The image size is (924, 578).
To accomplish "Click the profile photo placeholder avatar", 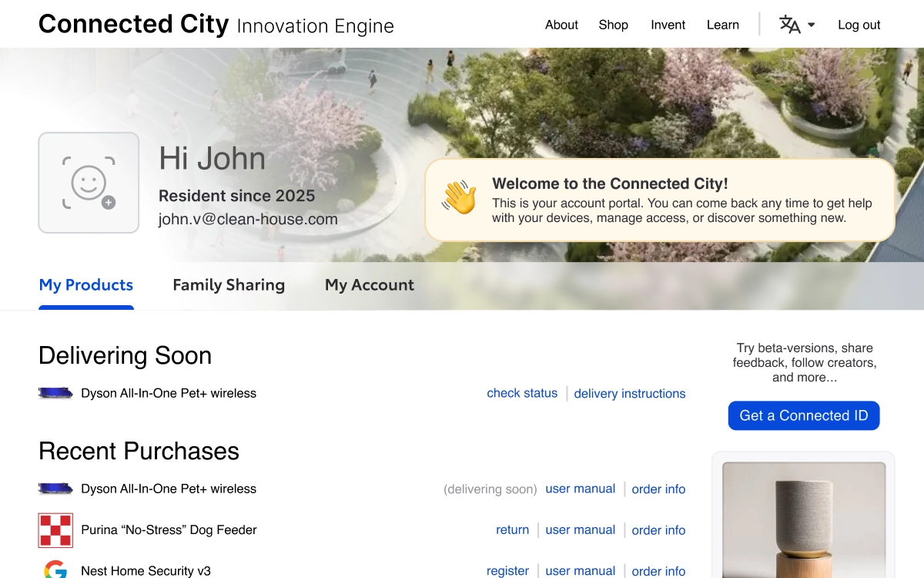I will pyautogui.click(x=89, y=183).
